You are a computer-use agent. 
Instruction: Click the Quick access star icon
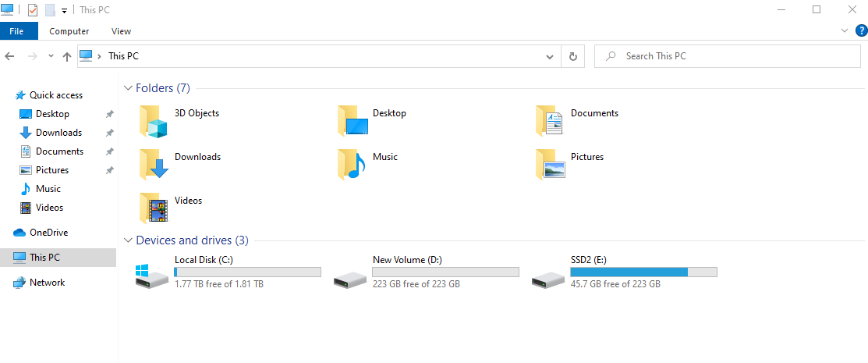coord(20,95)
